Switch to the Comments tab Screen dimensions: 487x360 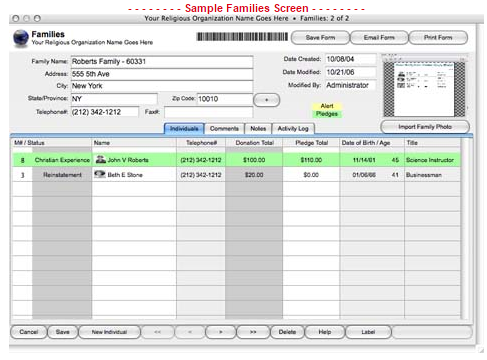[224, 129]
